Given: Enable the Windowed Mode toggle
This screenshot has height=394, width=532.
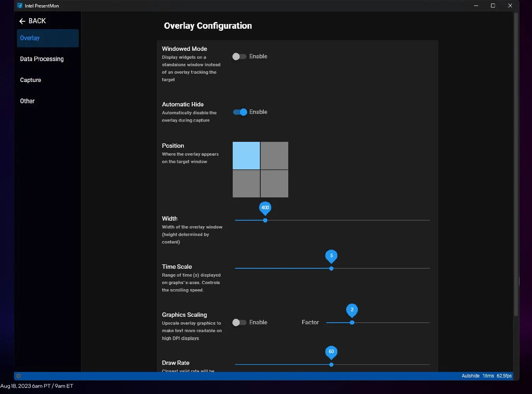Looking at the screenshot, I should point(239,57).
